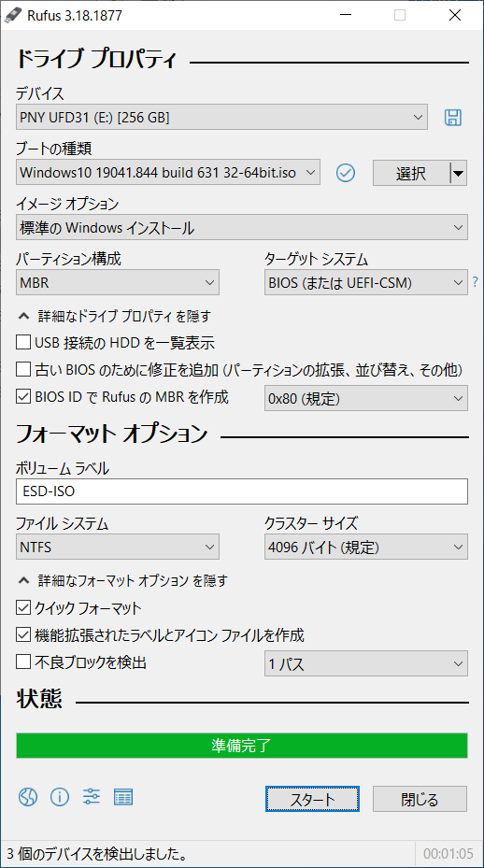484x868 pixels.
Task: Enable USB 接続の HDD を一覧表示 checkbox
Action: click(22, 343)
